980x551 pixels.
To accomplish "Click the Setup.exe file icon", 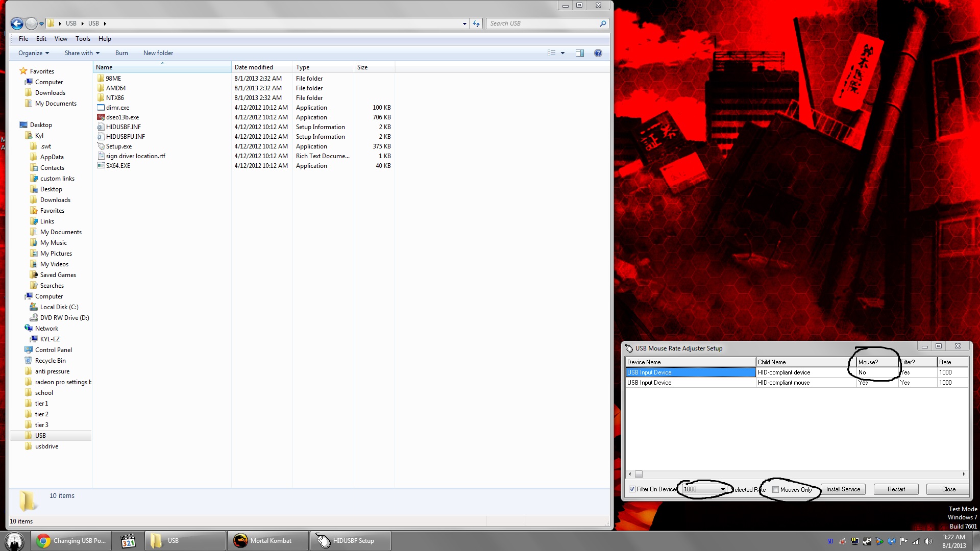I will [101, 146].
